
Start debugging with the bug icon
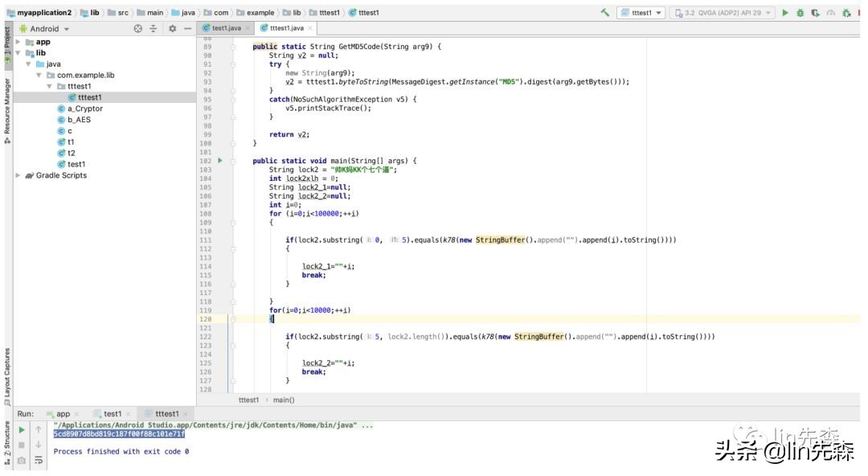[x=800, y=13]
